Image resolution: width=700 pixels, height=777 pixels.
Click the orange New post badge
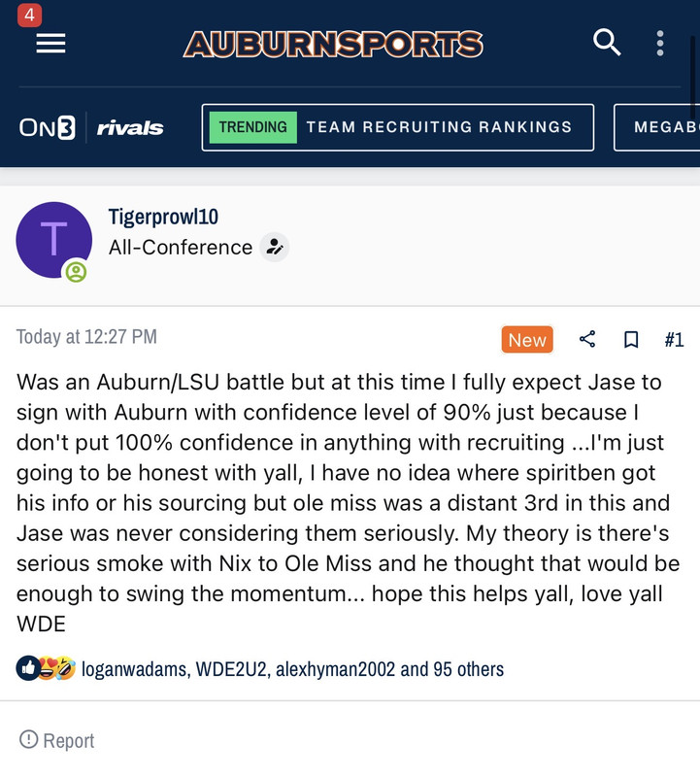tap(527, 340)
